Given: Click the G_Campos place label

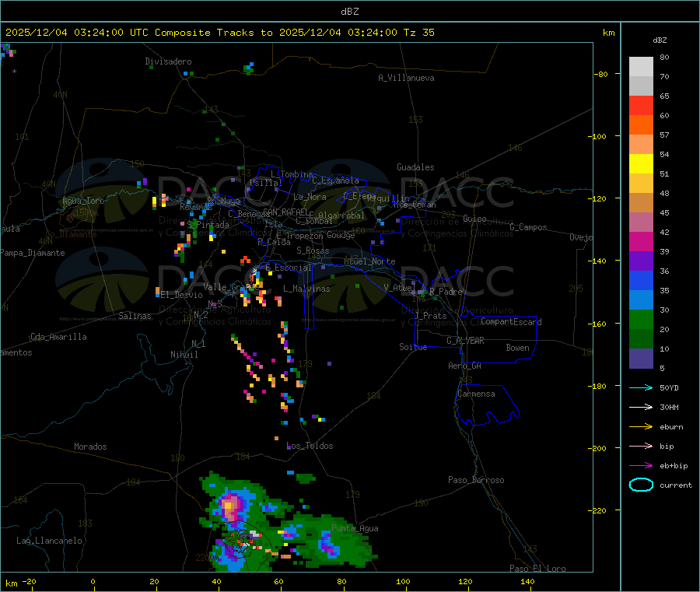Looking at the screenshot, I should click(529, 227).
